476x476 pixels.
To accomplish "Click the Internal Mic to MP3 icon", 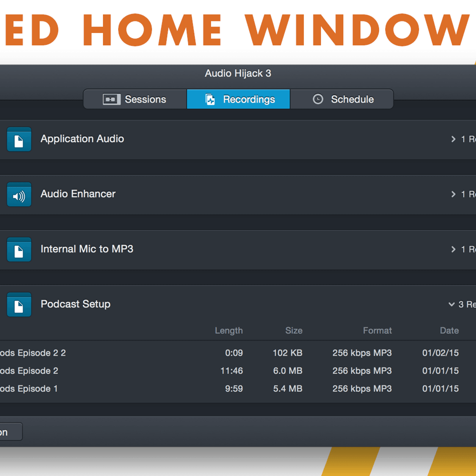I will coord(19,249).
